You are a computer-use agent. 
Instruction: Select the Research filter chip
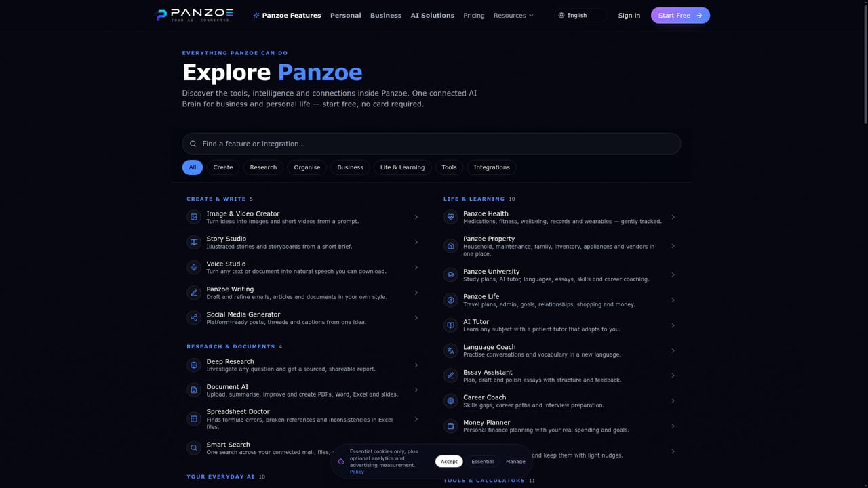[x=263, y=167]
